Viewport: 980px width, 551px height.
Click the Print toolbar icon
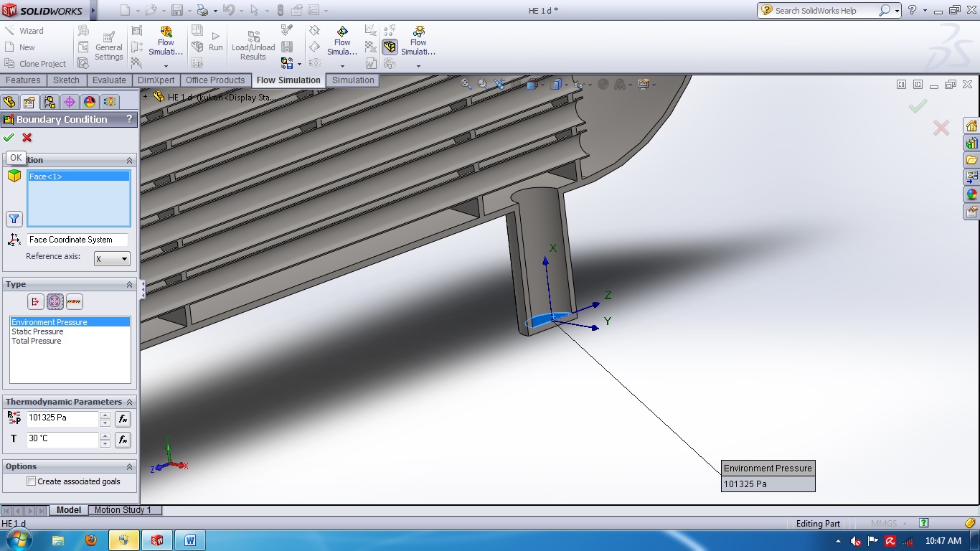pos(202,10)
